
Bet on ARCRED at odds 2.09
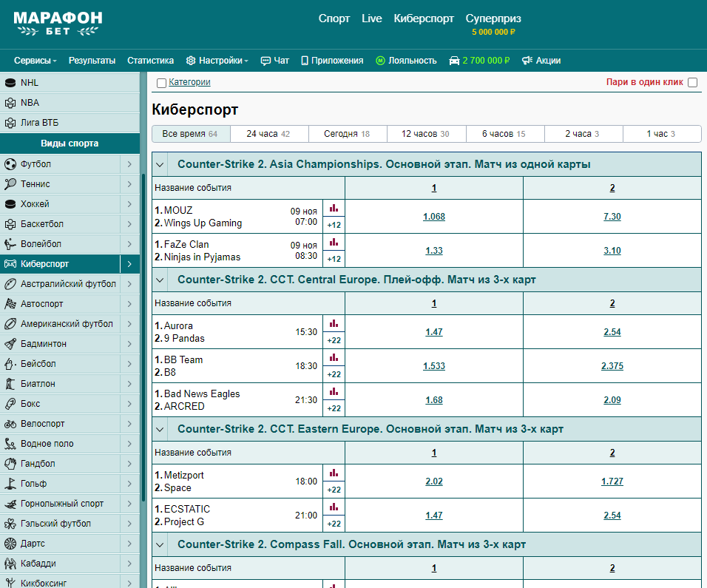[612, 400]
